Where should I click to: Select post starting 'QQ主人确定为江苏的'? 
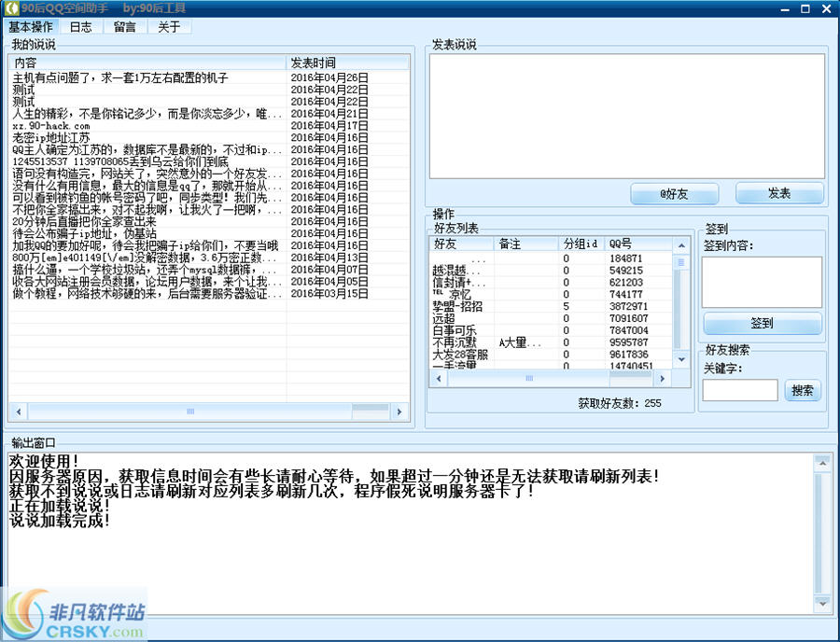pos(147,149)
